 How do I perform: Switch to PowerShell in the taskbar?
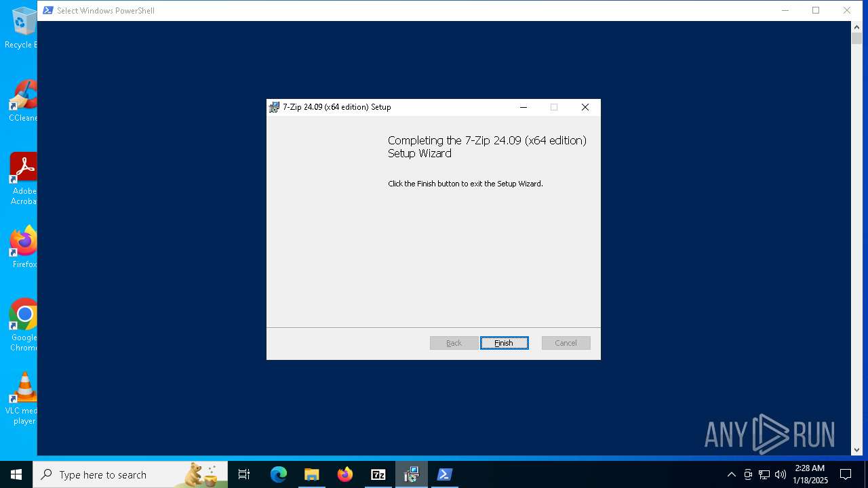click(445, 474)
